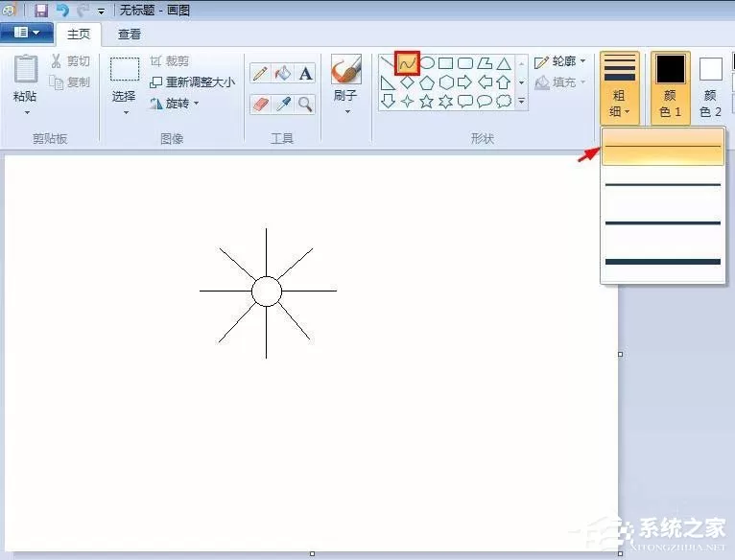The image size is (735, 560).
Task: Step the shapes gallery down one row
Action: [521, 82]
